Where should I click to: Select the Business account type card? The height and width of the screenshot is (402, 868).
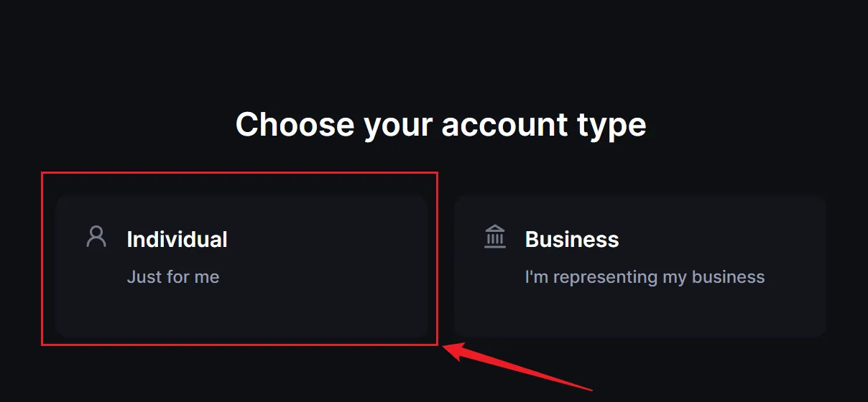[640, 266]
